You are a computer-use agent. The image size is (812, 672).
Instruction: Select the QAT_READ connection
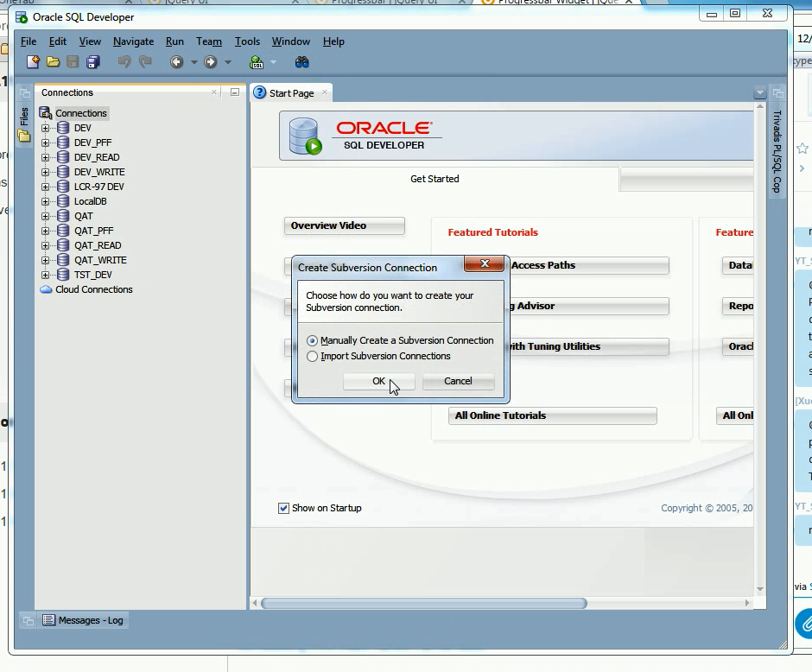(x=98, y=245)
